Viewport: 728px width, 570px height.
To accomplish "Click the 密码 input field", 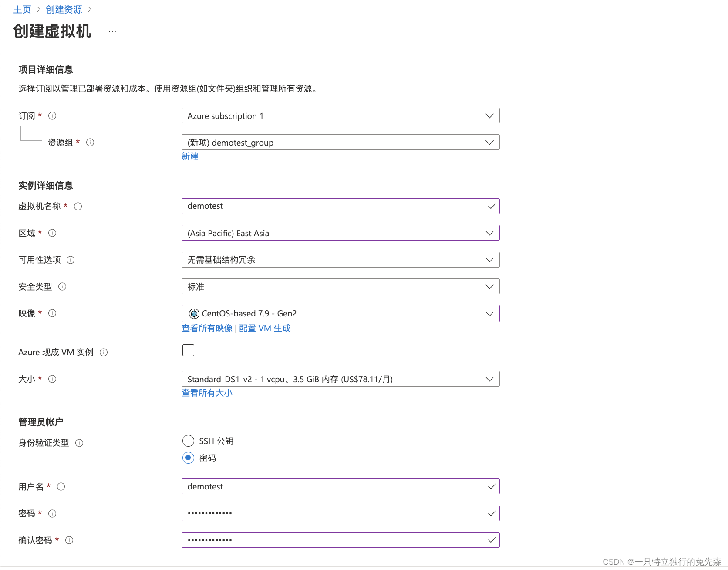I will pos(340,514).
